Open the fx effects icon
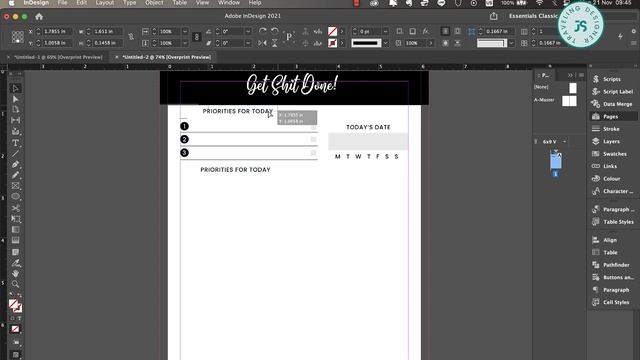640x360 pixels. pyautogui.click(x=426, y=31)
